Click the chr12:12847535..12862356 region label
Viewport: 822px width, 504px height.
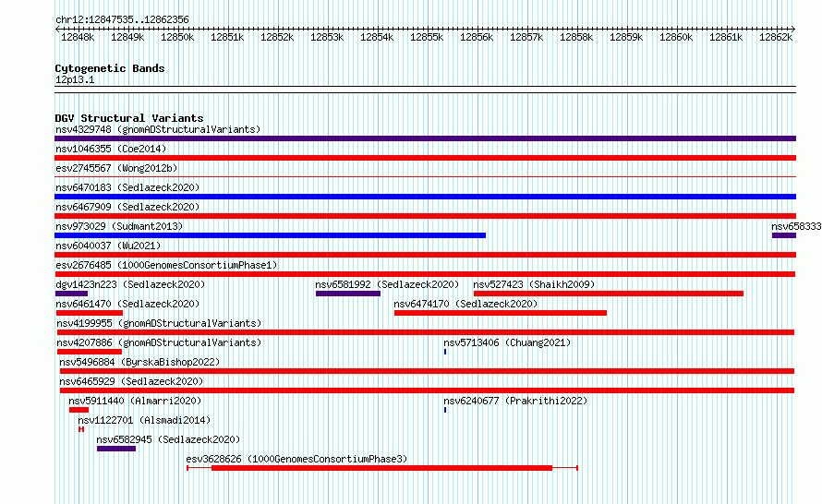pos(122,19)
